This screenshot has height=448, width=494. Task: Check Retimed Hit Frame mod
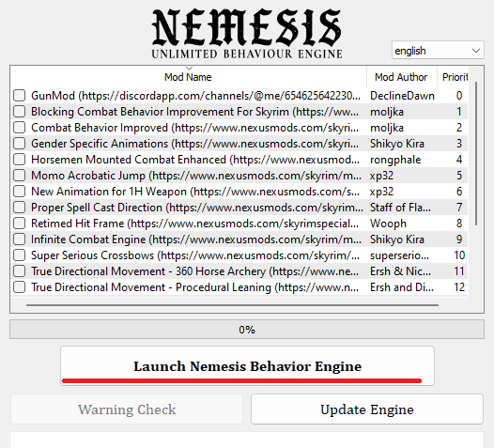click(x=19, y=223)
